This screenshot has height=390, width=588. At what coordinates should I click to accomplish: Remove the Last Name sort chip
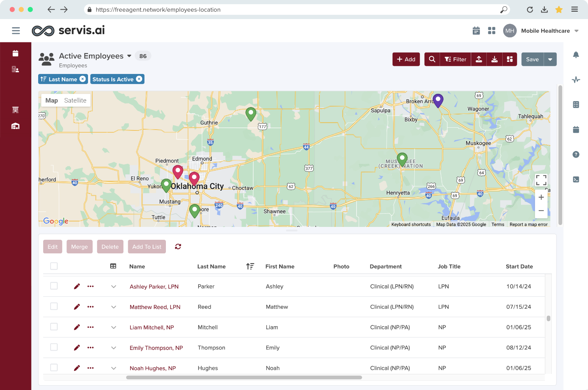(x=83, y=79)
